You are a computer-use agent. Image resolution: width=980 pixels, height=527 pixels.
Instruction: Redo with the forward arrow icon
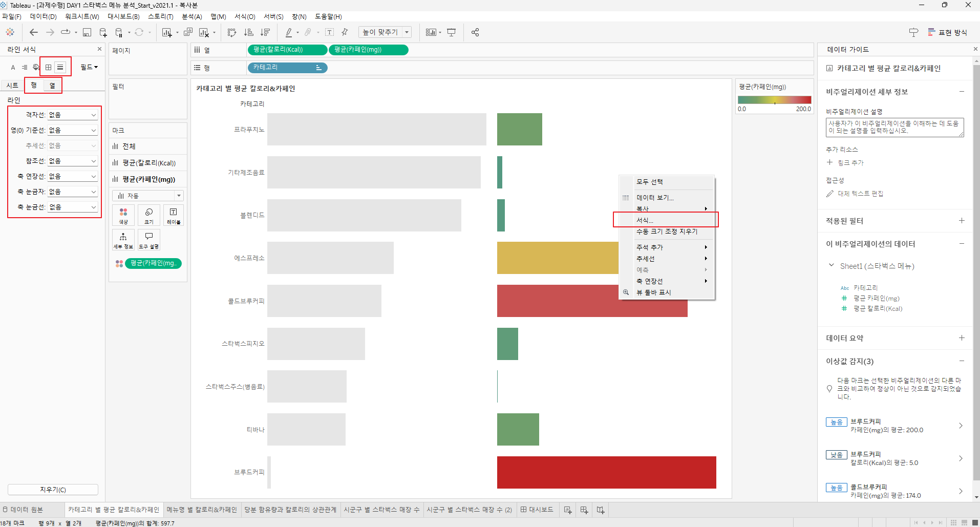coord(50,32)
